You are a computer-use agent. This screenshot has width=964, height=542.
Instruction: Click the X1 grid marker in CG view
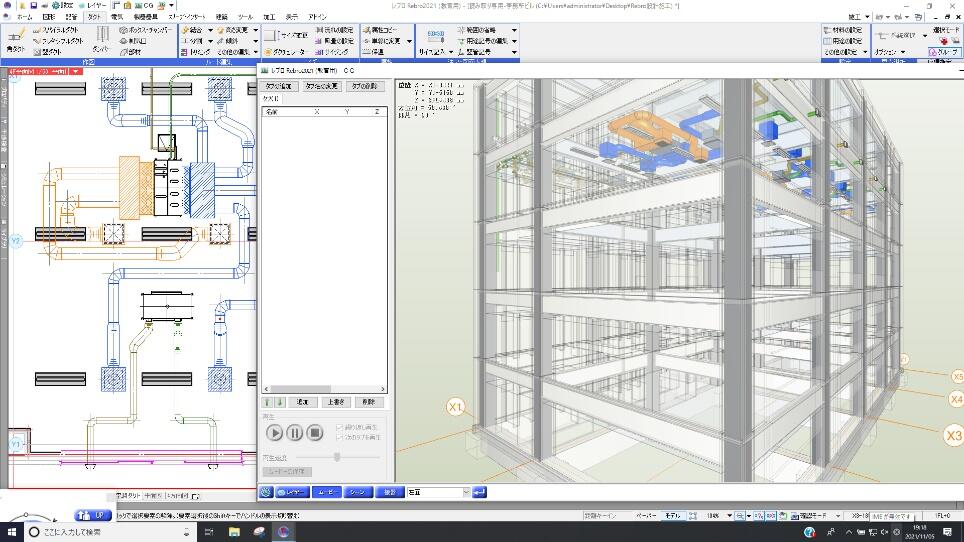[455, 407]
